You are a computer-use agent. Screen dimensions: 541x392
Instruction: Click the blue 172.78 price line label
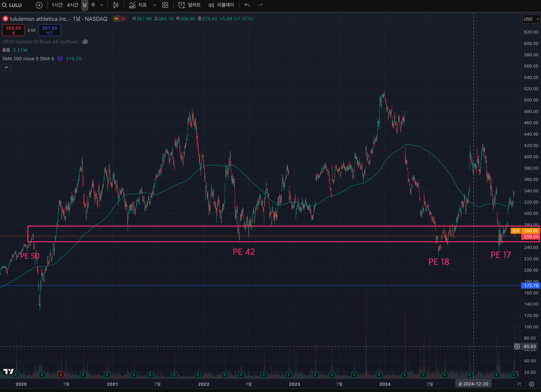pyautogui.click(x=531, y=285)
